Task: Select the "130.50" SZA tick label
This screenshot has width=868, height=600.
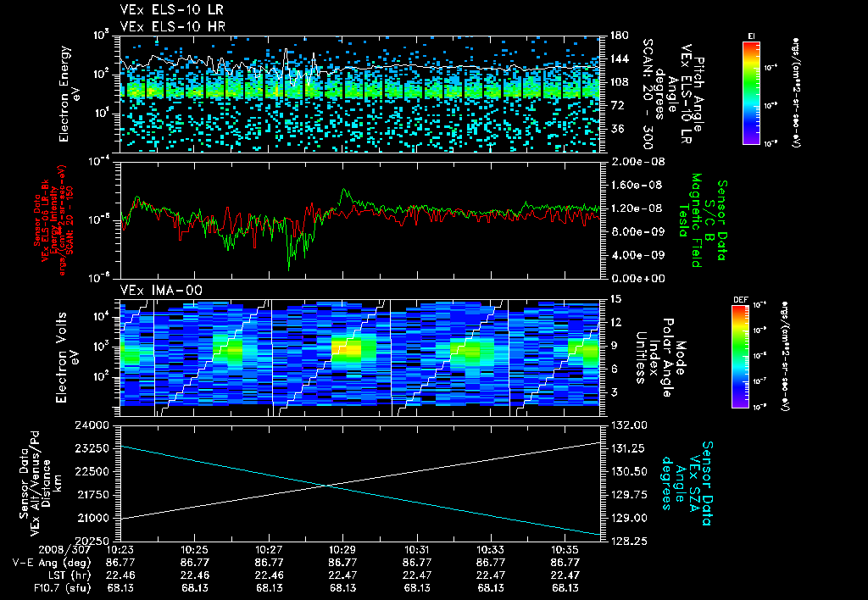Action: click(628, 471)
